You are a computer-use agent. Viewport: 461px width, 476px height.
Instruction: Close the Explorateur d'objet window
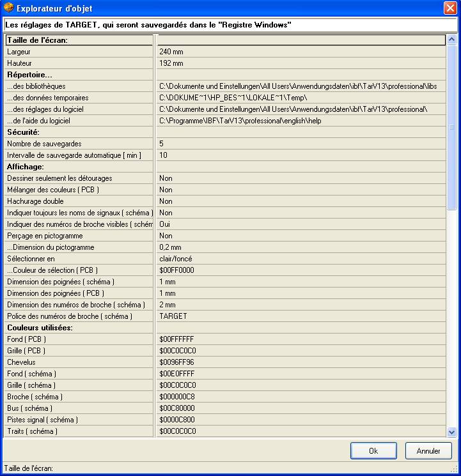pyautogui.click(x=449, y=8)
